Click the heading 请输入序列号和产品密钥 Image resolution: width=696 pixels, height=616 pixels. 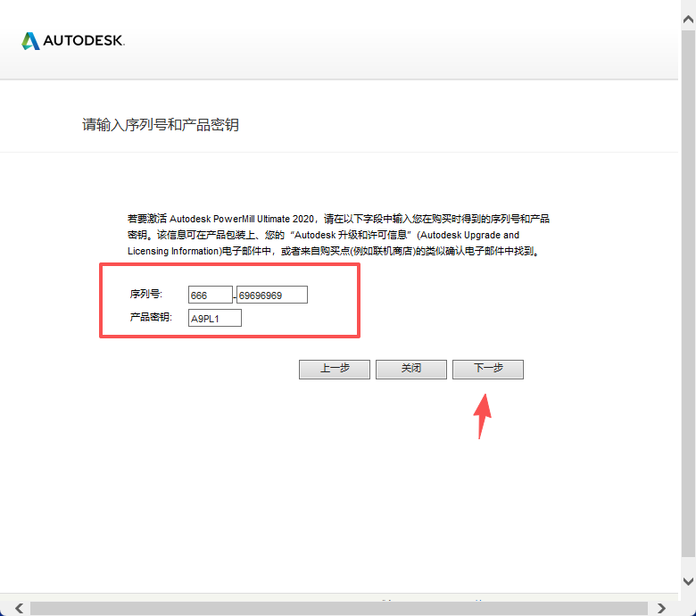(x=161, y=125)
